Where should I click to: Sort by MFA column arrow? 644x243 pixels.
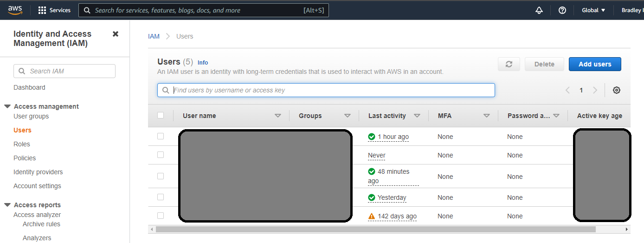pyautogui.click(x=487, y=116)
